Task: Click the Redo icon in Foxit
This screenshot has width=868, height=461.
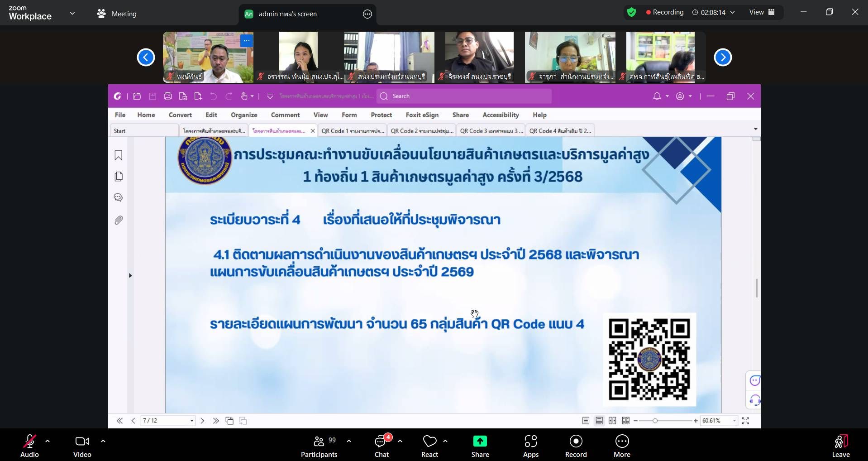Action: click(x=229, y=96)
